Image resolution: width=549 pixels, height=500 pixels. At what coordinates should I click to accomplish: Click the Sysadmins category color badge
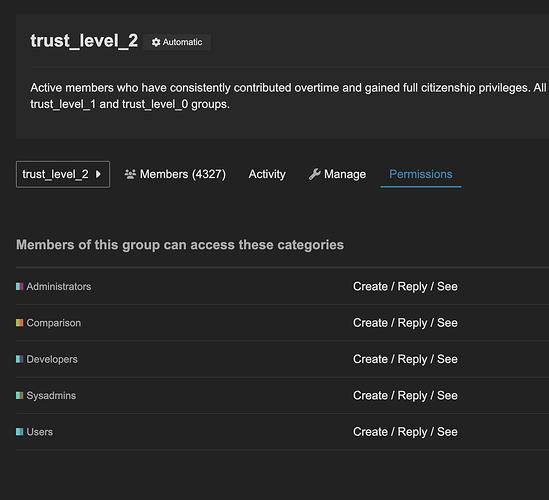click(x=20, y=395)
